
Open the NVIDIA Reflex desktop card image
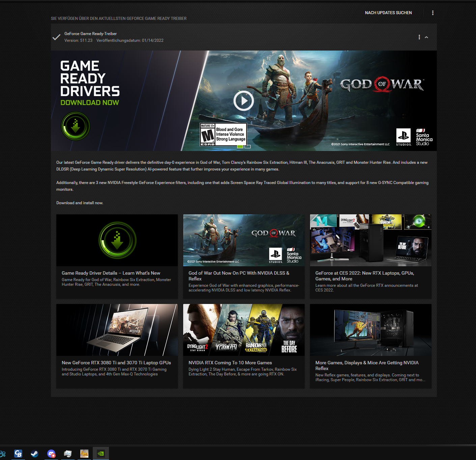[x=371, y=330]
